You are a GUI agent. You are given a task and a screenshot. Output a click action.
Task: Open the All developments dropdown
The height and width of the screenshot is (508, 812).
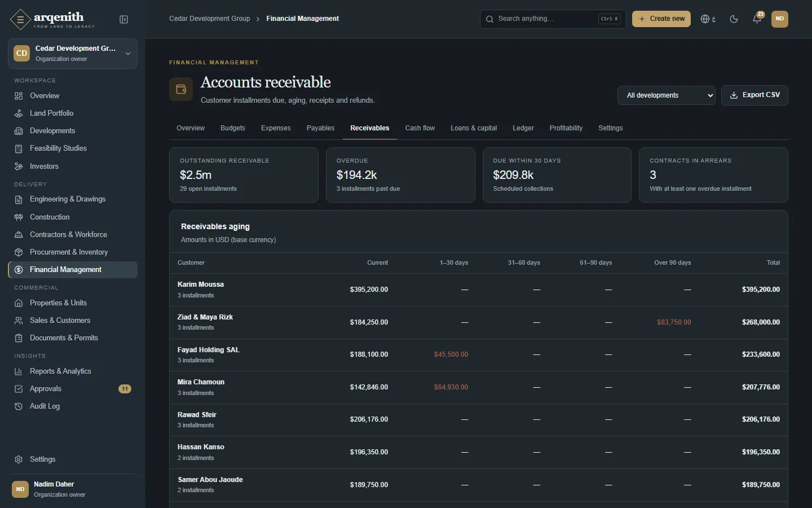(667, 95)
